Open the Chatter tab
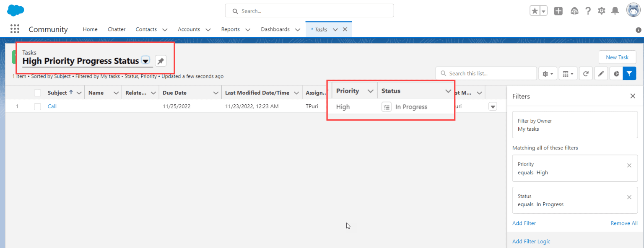Viewport: 644px width, 248px height. click(x=116, y=29)
